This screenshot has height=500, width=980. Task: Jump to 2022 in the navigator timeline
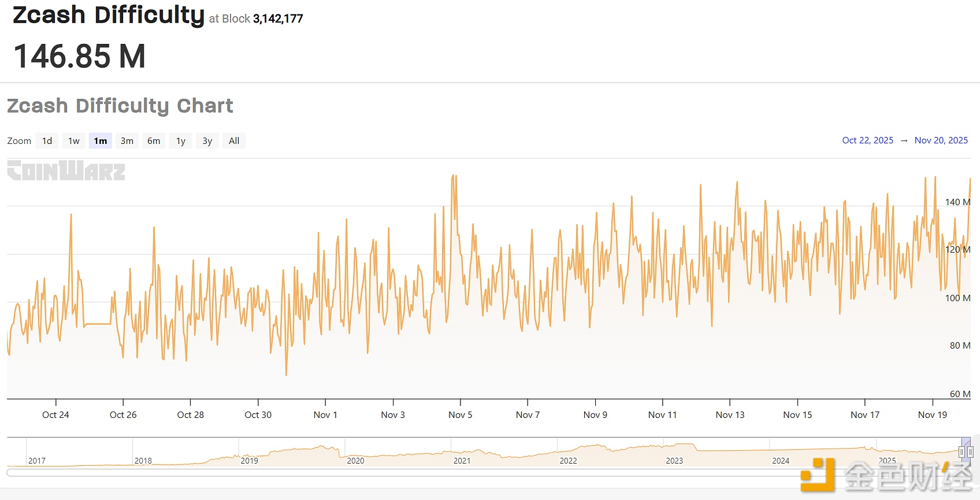(x=568, y=461)
